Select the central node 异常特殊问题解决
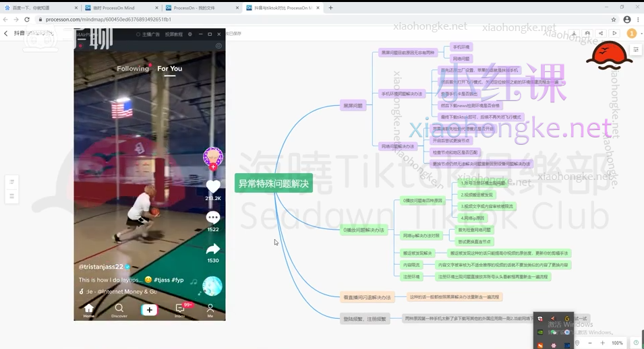644x349 pixels. point(274,183)
